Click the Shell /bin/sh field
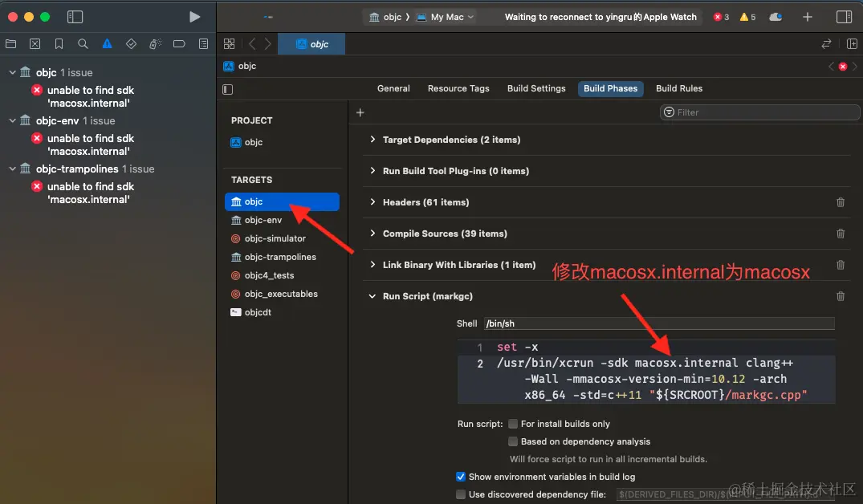This screenshot has width=863, height=504. point(659,323)
